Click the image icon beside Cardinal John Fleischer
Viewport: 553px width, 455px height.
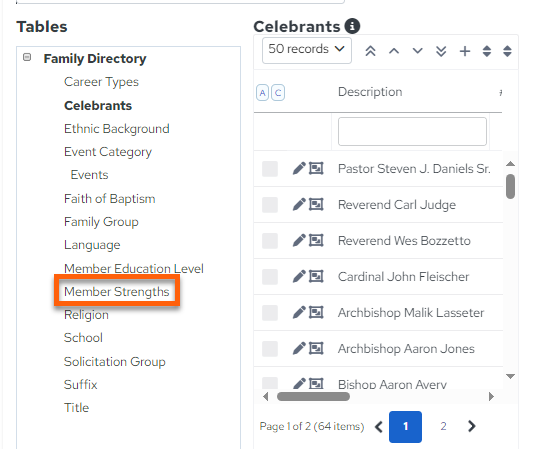pos(316,276)
